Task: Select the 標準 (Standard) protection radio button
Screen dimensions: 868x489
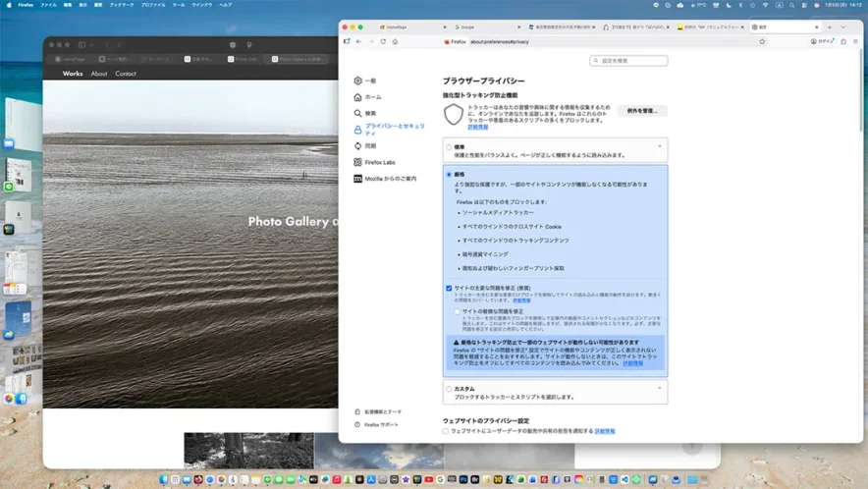Action: click(x=449, y=147)
